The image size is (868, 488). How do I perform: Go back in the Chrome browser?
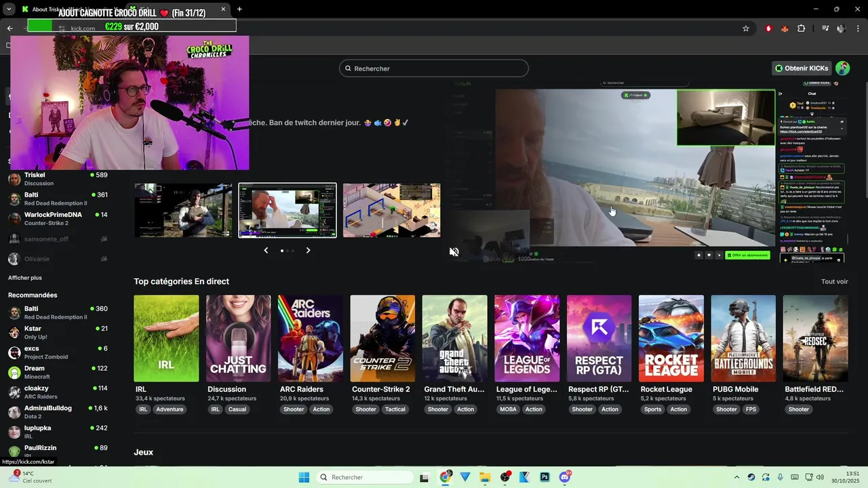point(9,28)
